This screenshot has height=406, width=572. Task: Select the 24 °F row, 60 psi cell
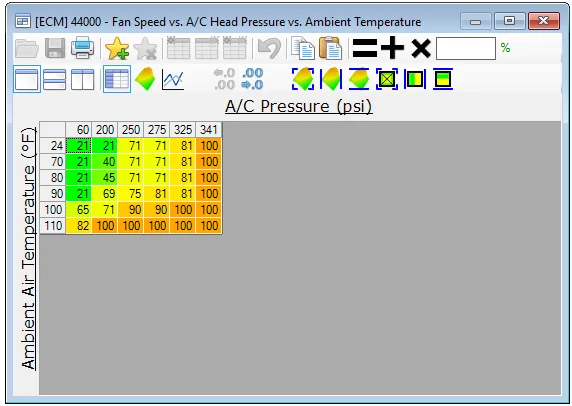[78, 146]
